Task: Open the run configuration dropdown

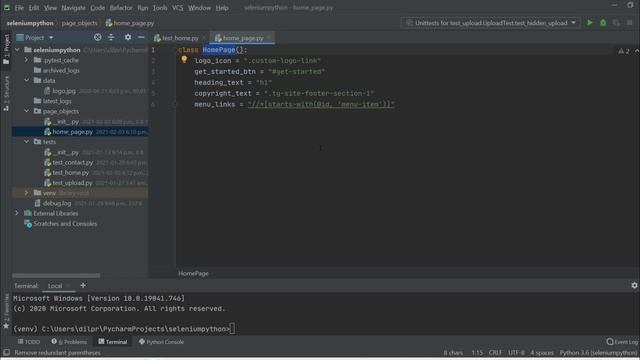Action: pyautogui.click(x=573, y=23)
